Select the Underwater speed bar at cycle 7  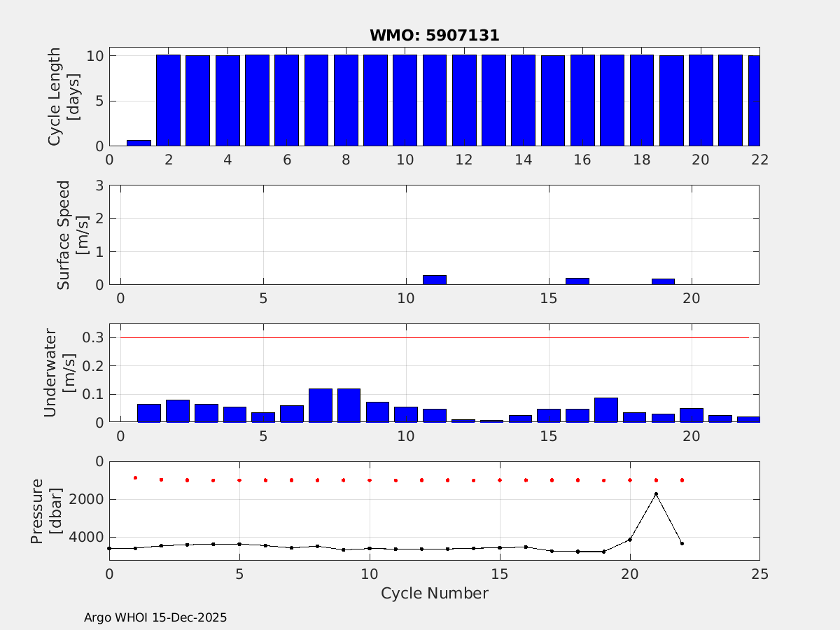[321, 405]
